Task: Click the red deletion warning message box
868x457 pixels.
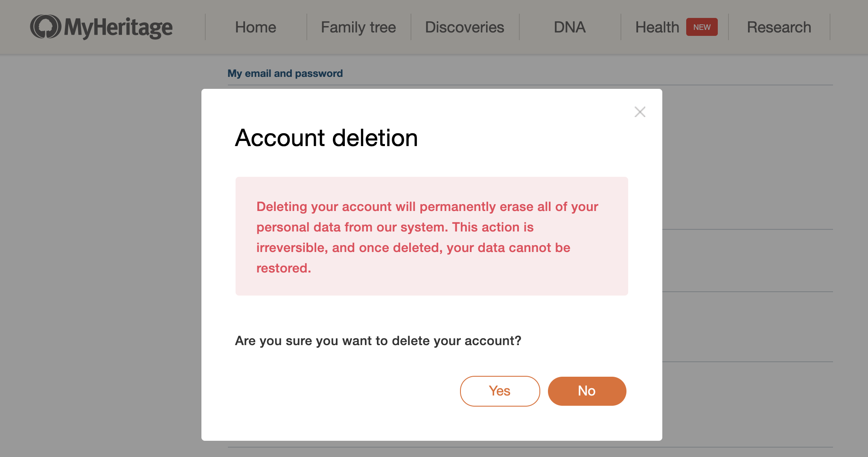Action: click(x=431, y=236)
